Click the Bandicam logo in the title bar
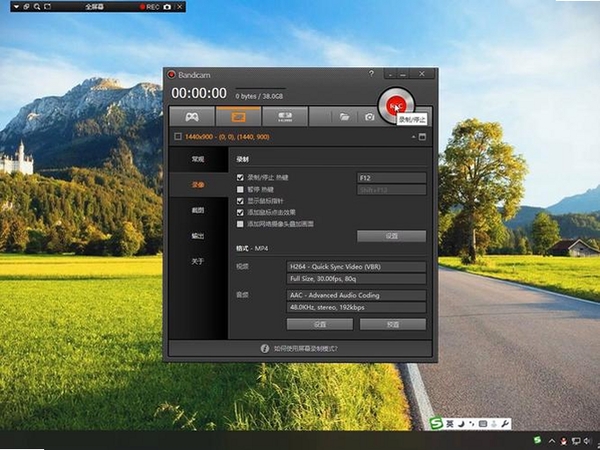 171,75
